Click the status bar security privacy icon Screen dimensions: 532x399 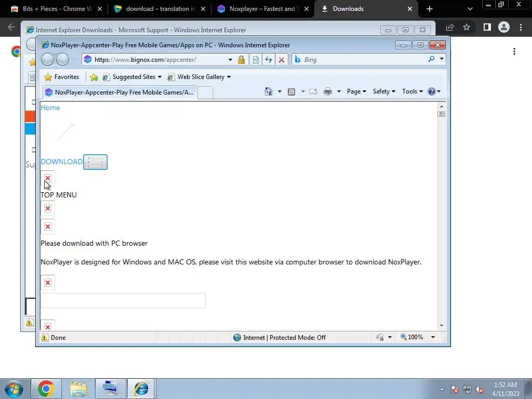380,337
